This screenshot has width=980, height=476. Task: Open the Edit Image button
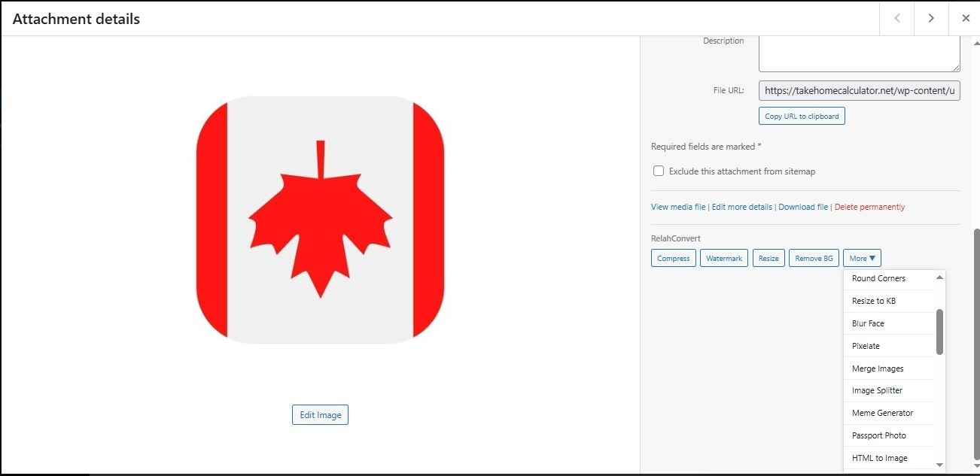320,414
